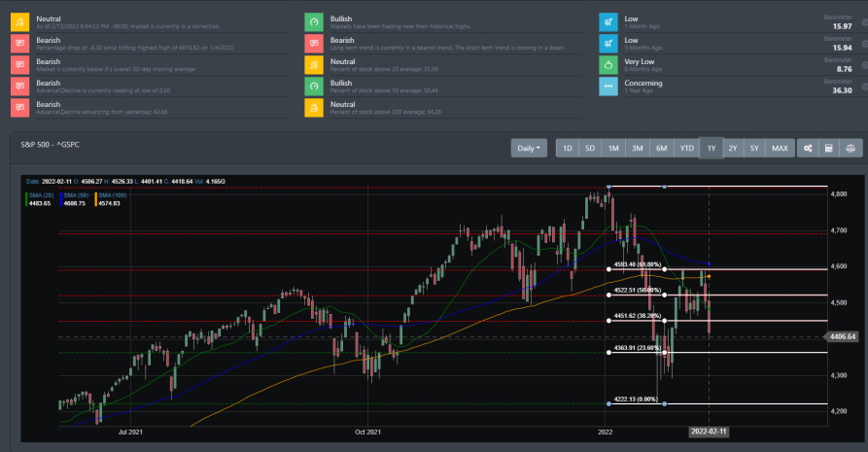Screen dimensions: 868x452
Task: Open the Daily interval dropdown
Action: [530, 148]
